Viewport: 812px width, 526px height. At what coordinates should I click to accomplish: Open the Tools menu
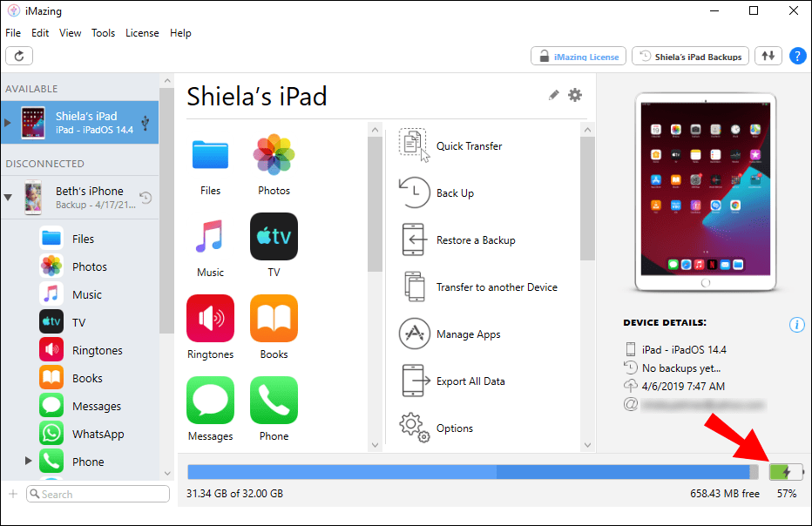pyautogui.click(x=103, y=33)
